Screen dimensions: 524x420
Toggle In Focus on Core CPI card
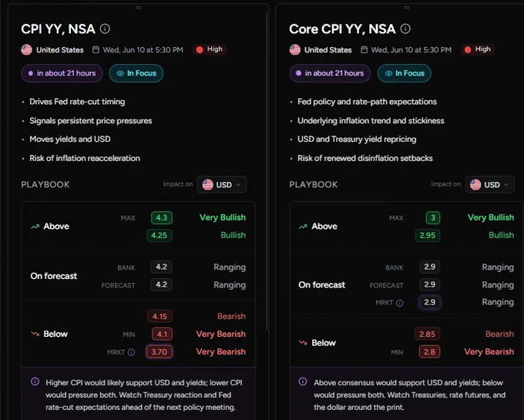(405, 73)
